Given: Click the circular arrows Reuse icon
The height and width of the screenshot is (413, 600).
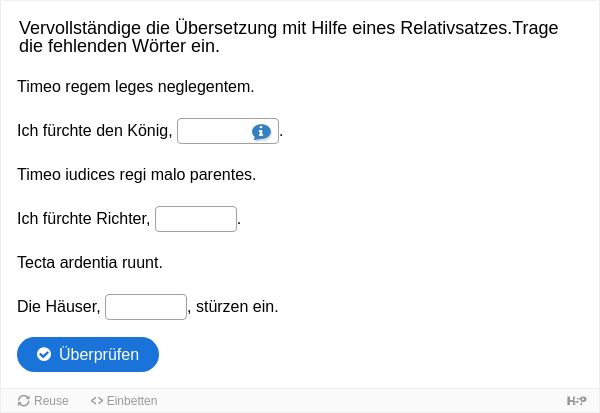Looking at the screenshot, I should 24,400.
